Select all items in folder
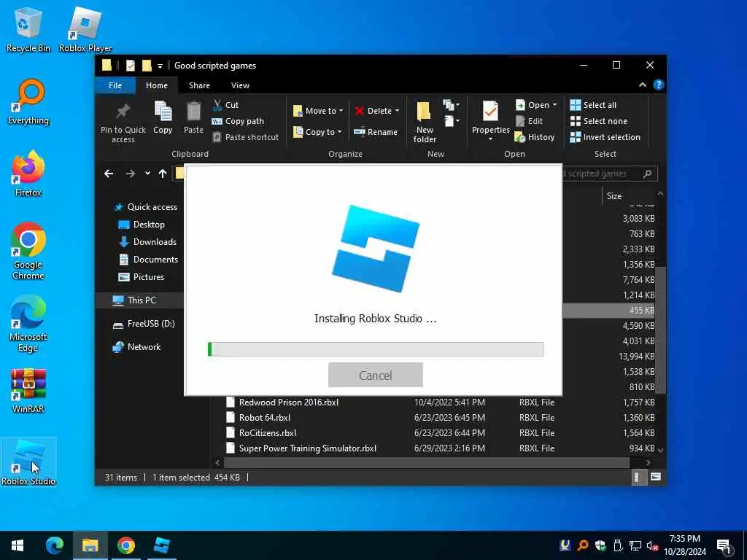Viewport: 747px width, 560px height. [593, 105]
